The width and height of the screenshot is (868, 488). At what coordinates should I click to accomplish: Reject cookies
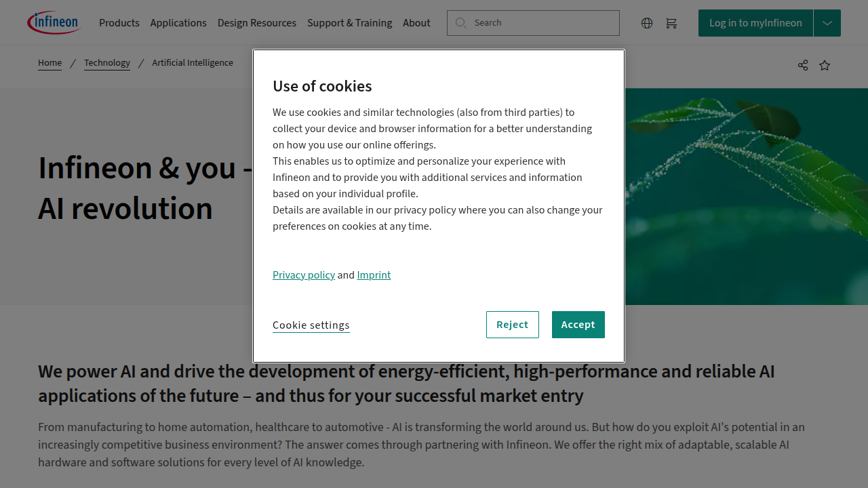click(513, 325)
